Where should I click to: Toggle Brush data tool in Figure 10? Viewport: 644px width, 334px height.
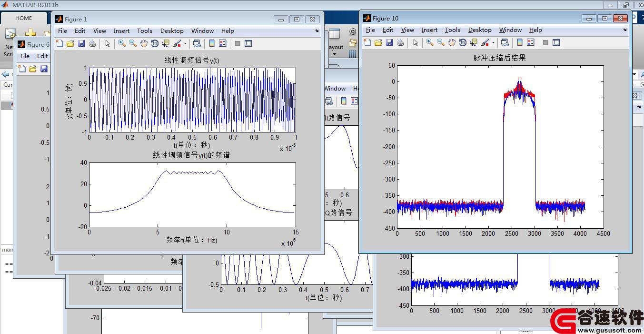point(485,42)
